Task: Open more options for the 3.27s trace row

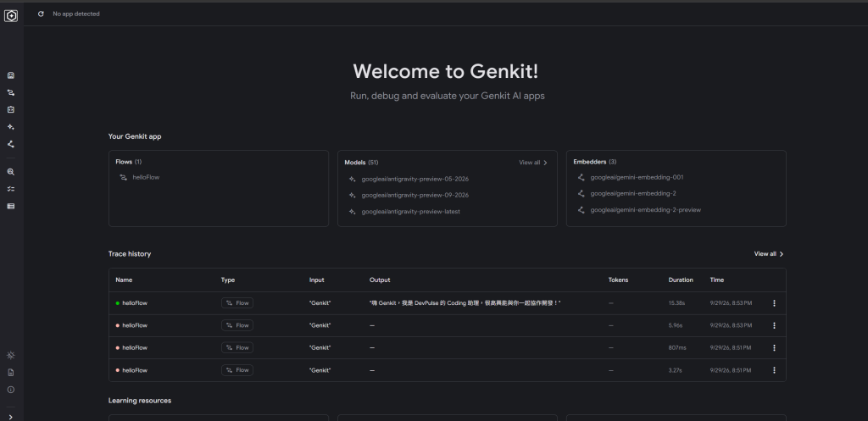Action: click(774, 370)
